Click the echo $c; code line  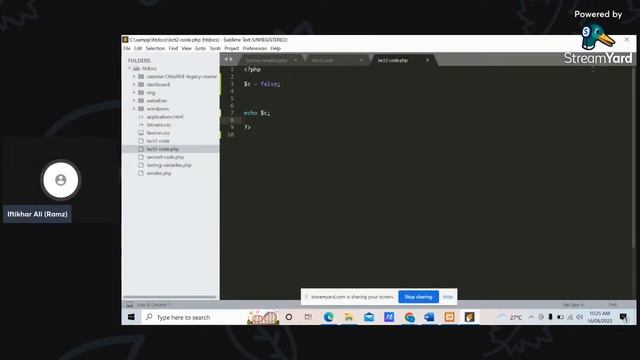(257, 113)
